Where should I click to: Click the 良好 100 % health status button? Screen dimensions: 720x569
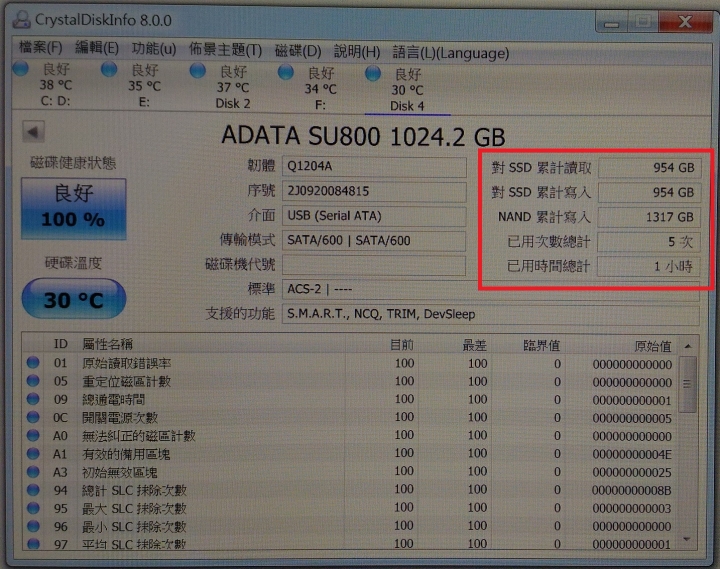point(73,209)
